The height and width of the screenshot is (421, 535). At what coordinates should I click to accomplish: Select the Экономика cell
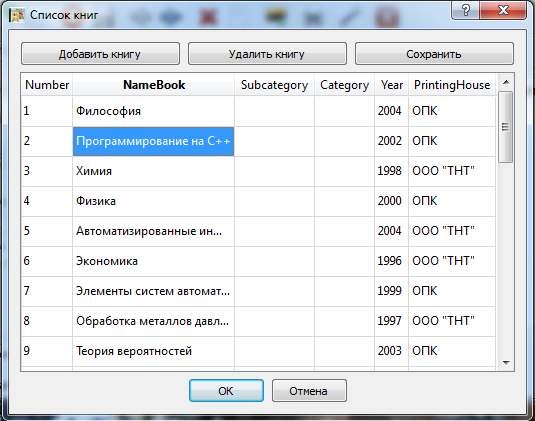[154, 261]
